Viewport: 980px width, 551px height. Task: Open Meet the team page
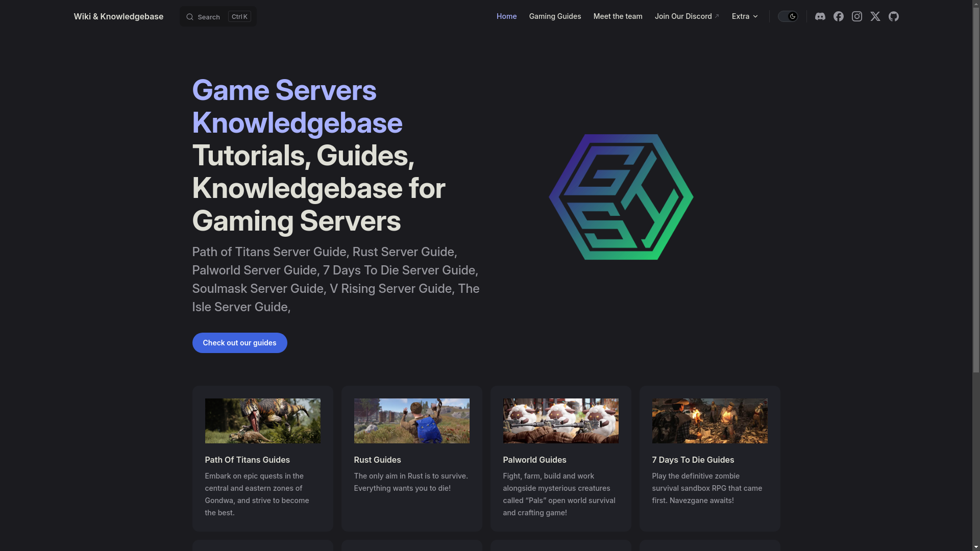tap(618, 16)
